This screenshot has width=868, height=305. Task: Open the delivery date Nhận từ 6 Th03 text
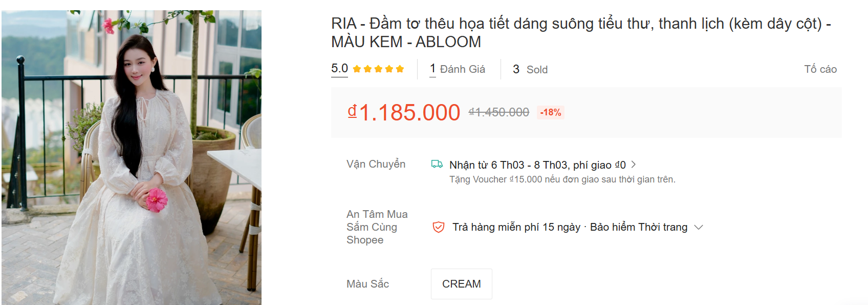click(x=537, y=165)
